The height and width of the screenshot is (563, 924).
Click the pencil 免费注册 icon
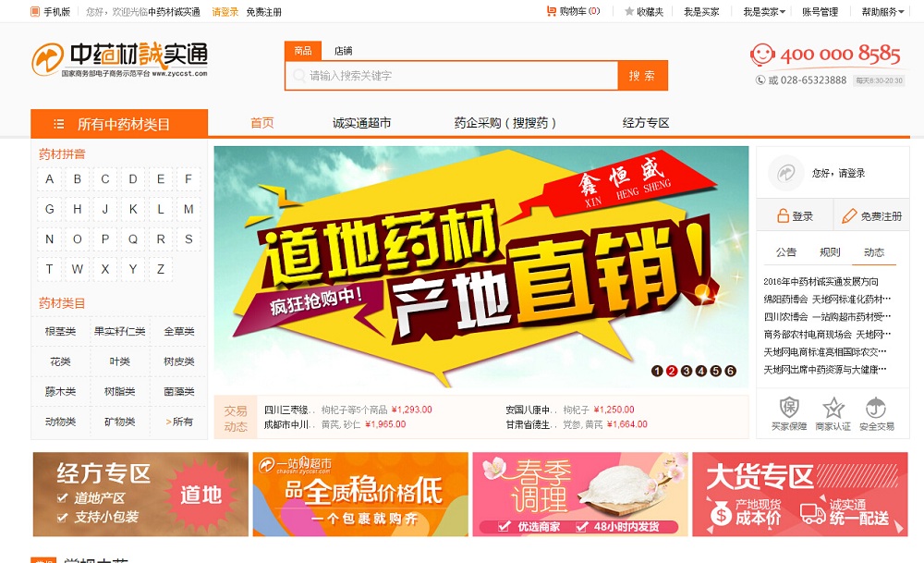click(x=849, y=215)
